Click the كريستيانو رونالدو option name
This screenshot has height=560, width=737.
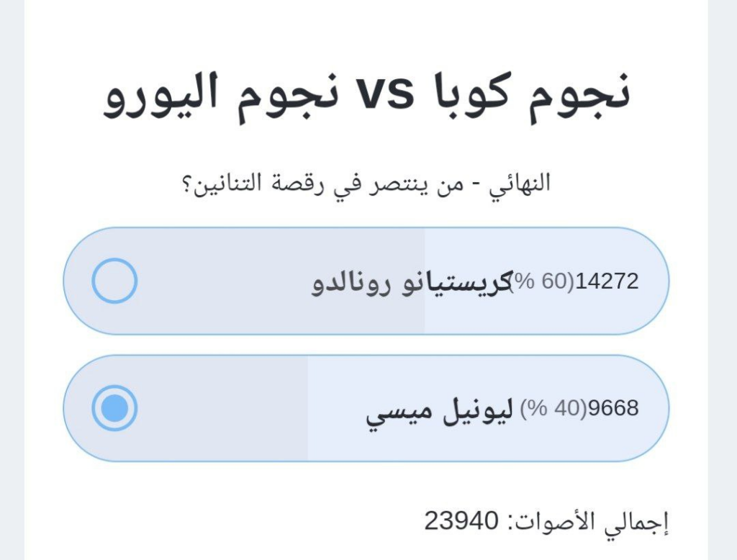pos(410,282)
